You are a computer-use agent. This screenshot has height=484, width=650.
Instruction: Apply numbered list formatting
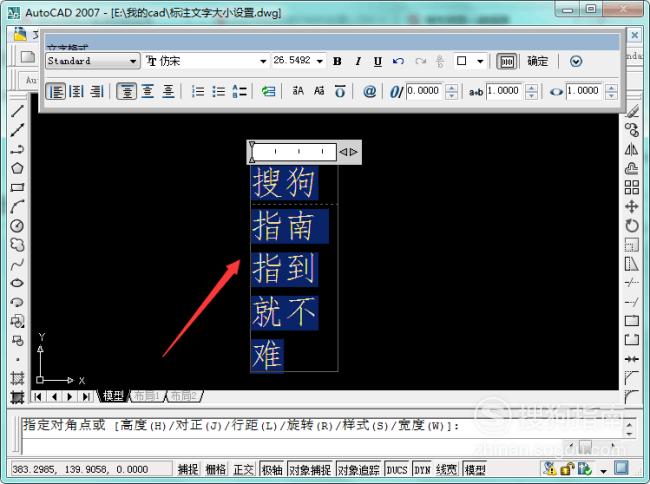(x=198, y=91)
